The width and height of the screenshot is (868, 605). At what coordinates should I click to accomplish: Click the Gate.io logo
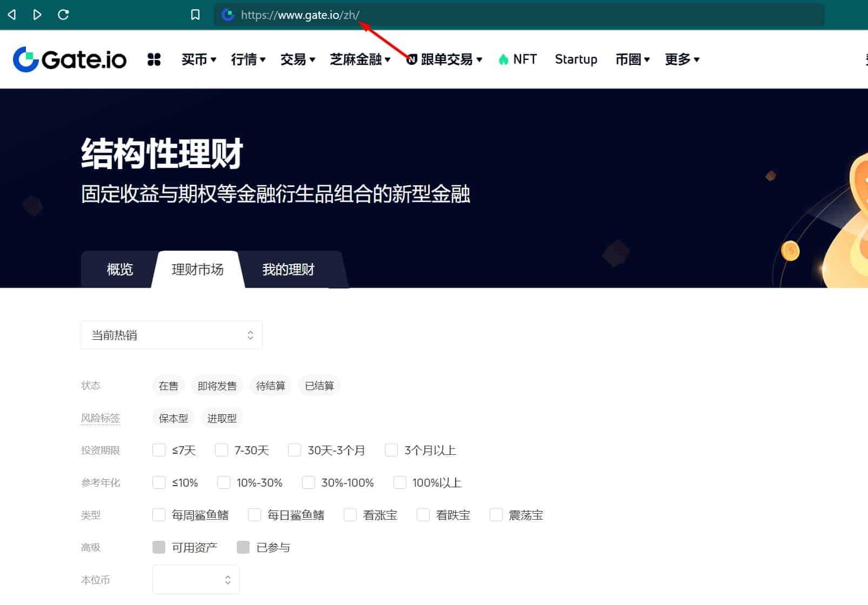(x=70, y=59)
